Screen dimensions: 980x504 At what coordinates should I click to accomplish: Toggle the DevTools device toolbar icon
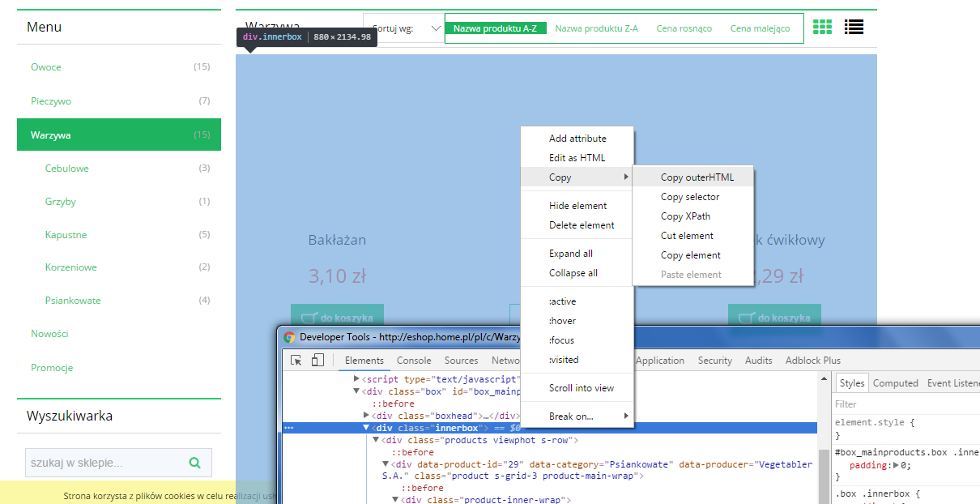coord(317,361)
